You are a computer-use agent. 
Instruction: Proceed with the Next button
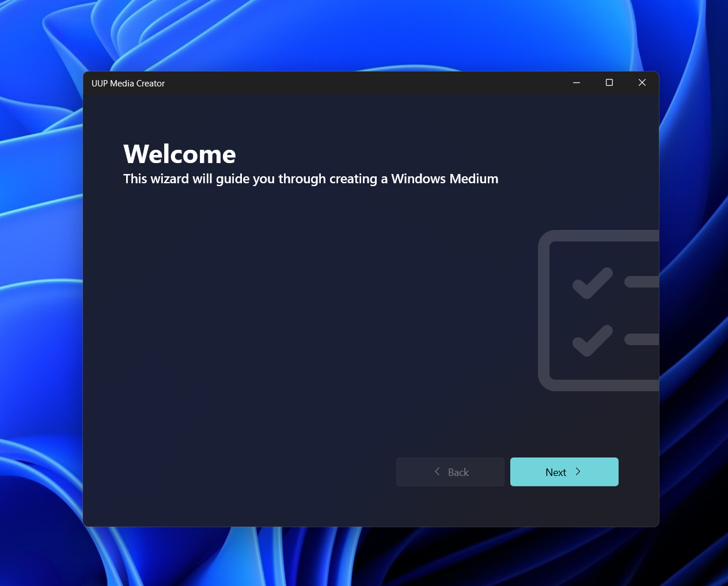(x=564, y=472)
